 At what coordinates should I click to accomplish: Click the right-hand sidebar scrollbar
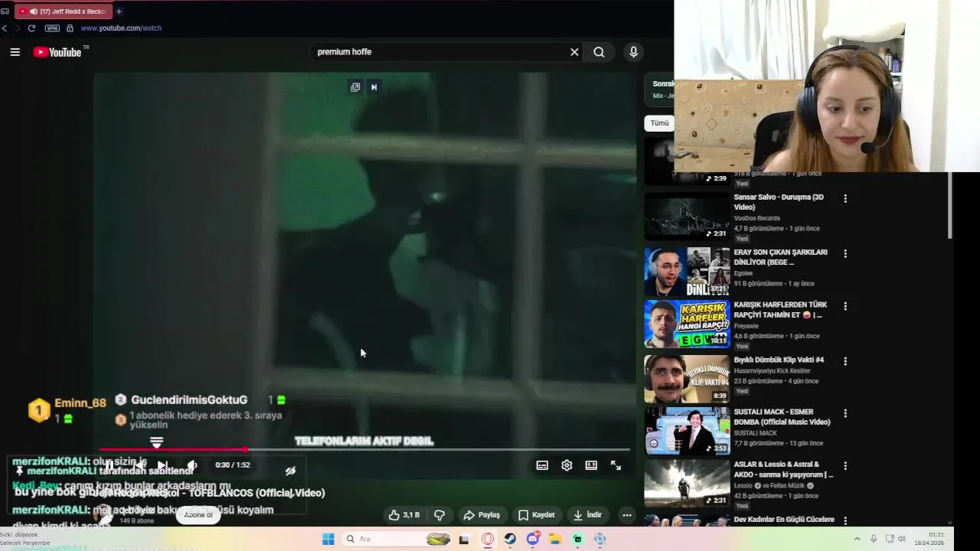[x=950, y=205]
